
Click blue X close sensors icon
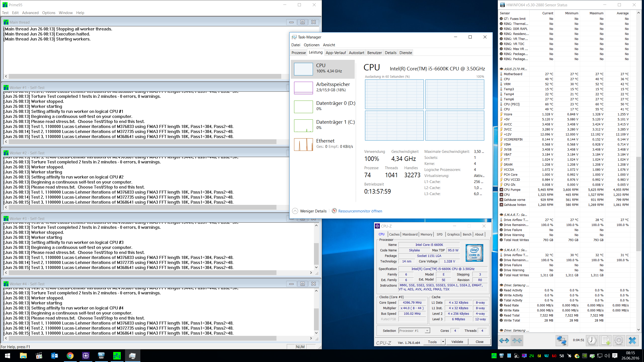coord(632,341)
